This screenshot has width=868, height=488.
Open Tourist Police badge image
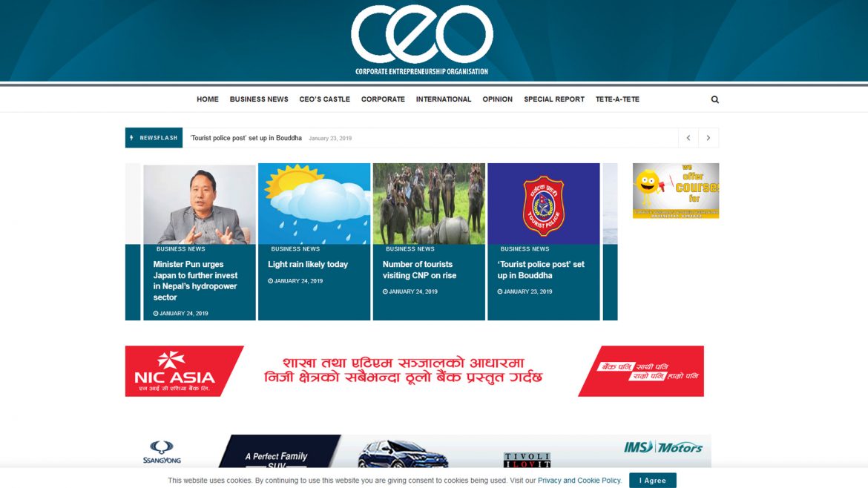click(544, 204)
